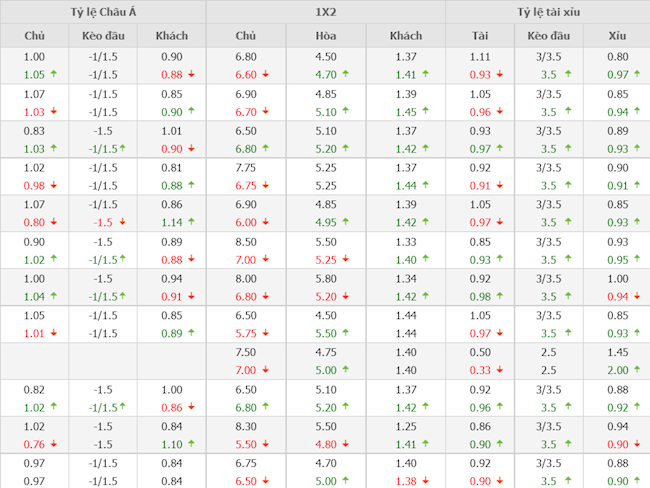Click the green up arrow beside 1.10
The width and height of the screenshot is (650, 488).
[x=191, y=444]
